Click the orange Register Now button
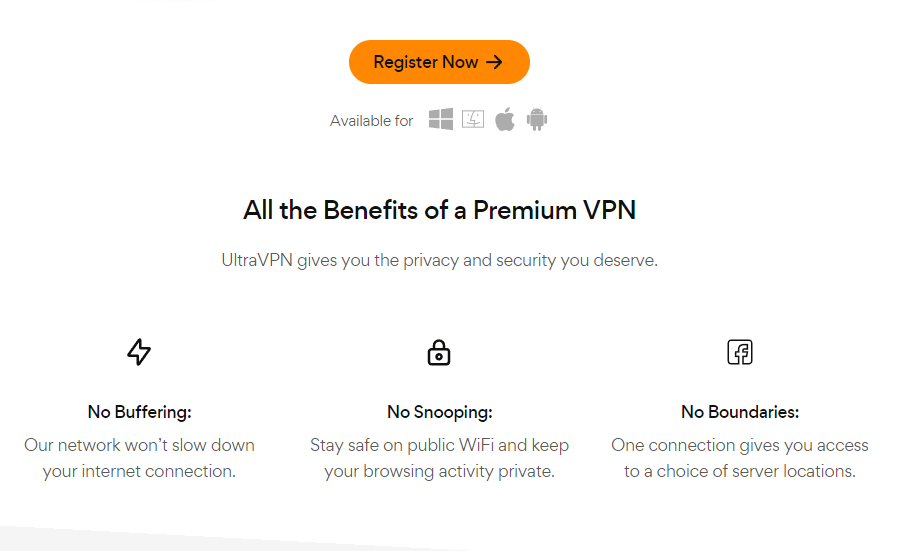Image resolution: width=904 pixels, height=551 pixels. [439, 62]
